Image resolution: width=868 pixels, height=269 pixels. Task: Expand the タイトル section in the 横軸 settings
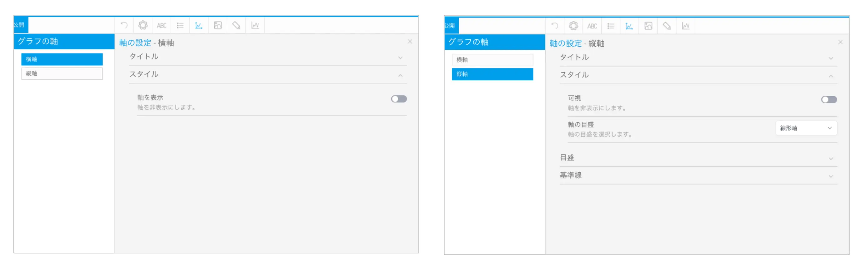coord(268,57)
